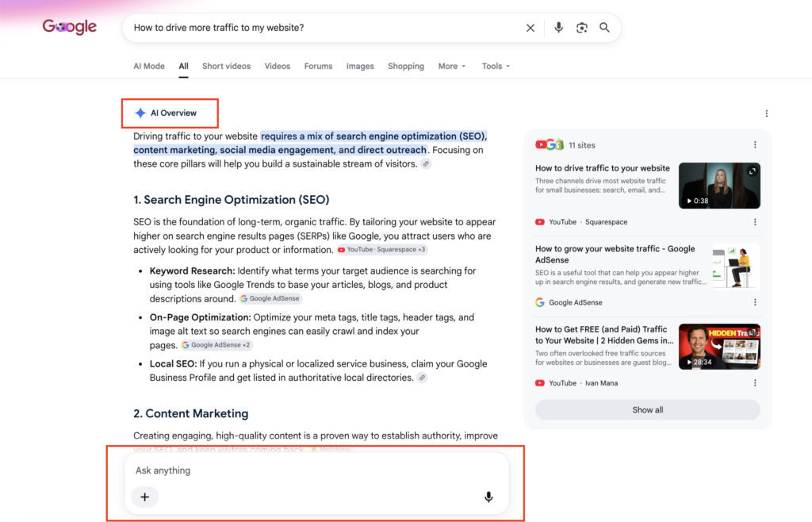This screenshot has width=812, height=522.
Task: Switch to the AI Mode tab
Action: click(x=149, y=67)
